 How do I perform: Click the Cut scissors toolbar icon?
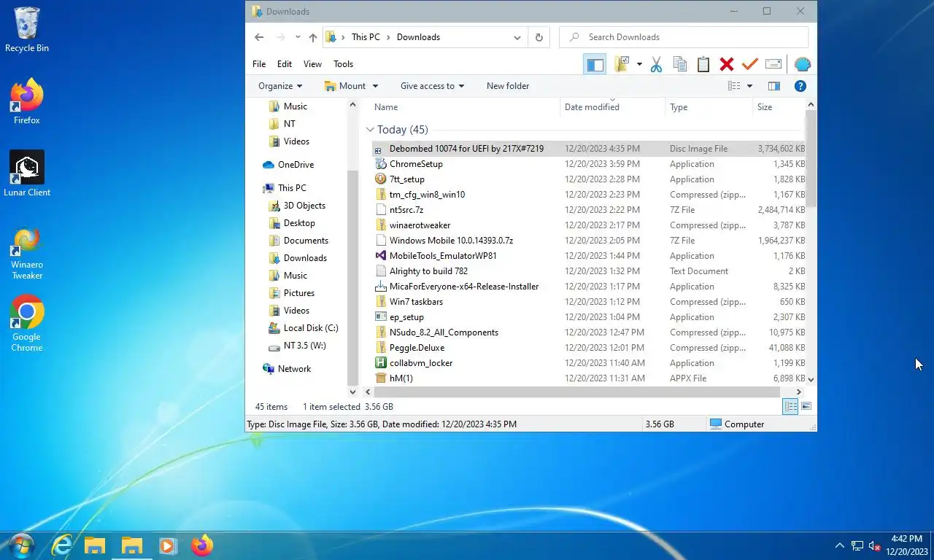coord(656,64)
